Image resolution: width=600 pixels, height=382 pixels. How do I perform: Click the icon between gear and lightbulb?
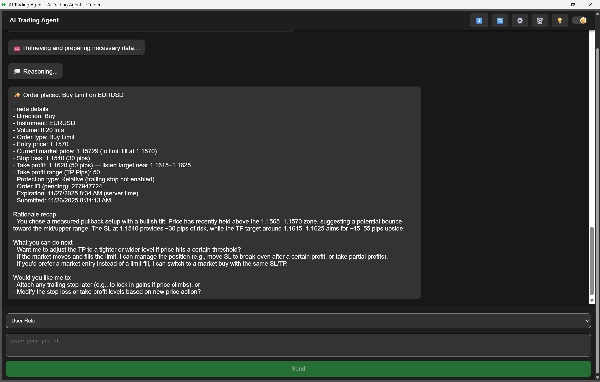540,21
